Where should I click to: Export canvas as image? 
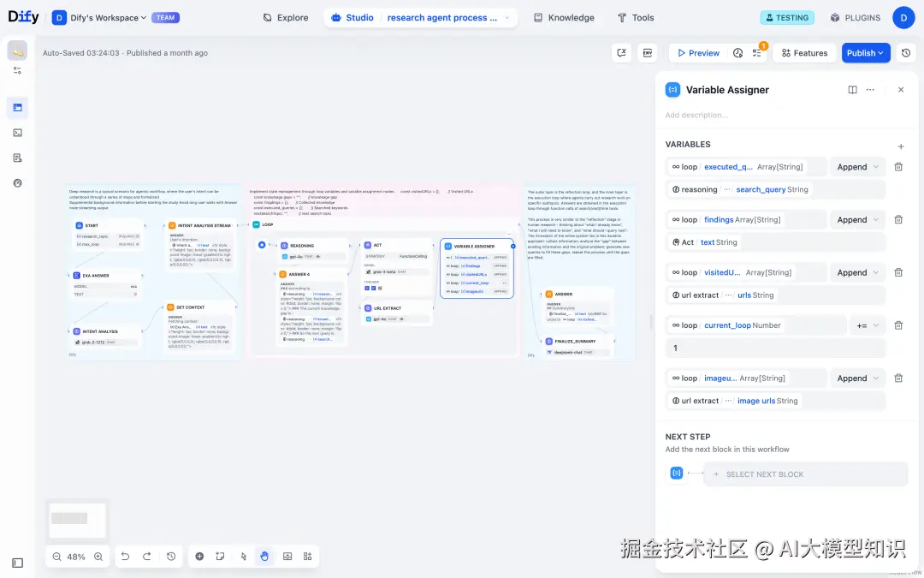[287, 557]
